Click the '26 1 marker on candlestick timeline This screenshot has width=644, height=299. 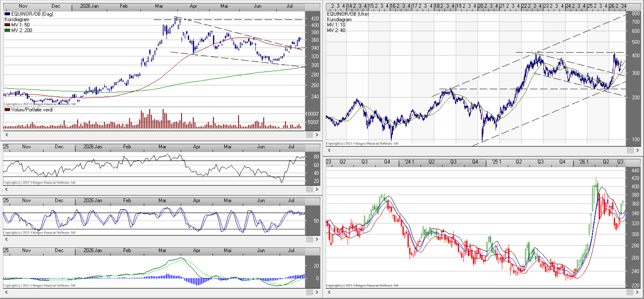tap(584, 162)
